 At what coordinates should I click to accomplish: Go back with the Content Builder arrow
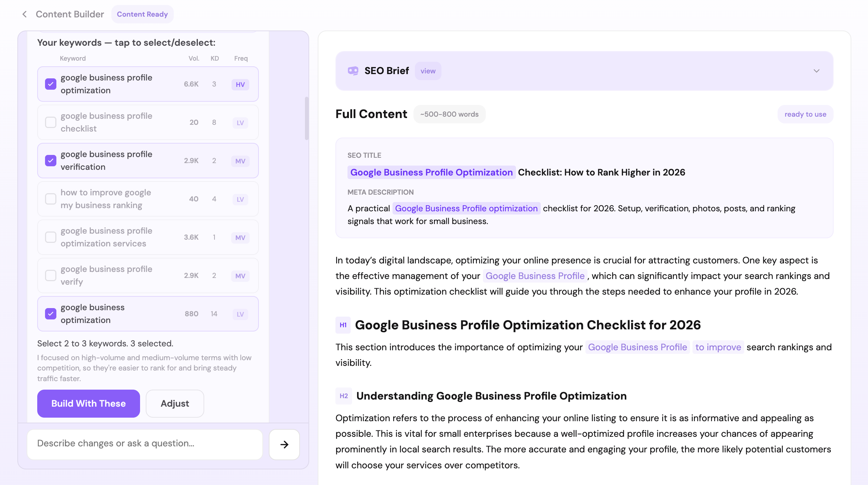[x=24, y=14]
